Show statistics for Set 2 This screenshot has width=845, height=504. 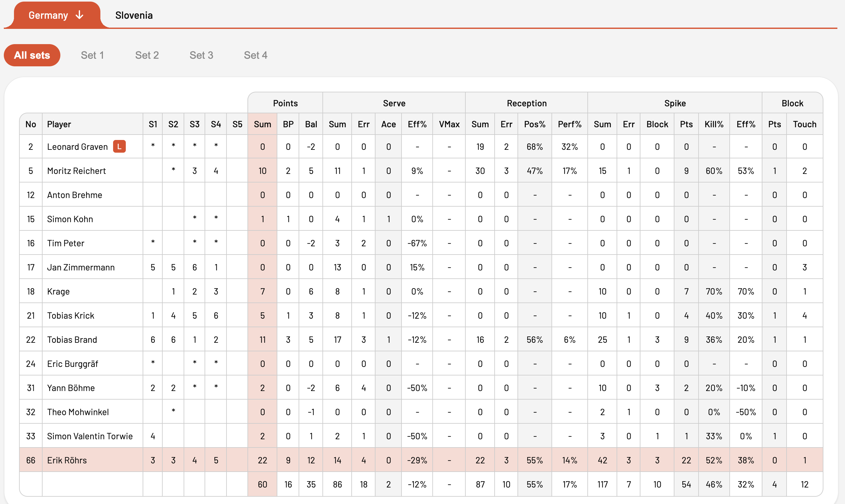[x=147, y=55]
